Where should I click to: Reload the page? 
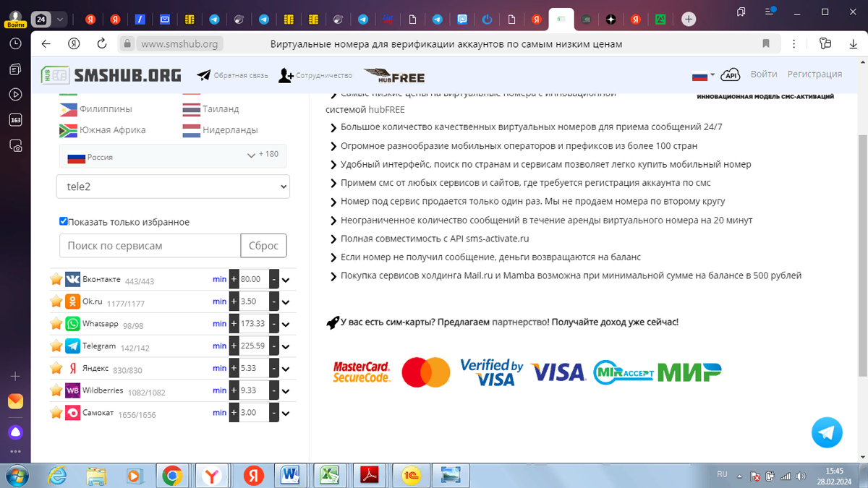pyautogui.click(x=101, y=44)
